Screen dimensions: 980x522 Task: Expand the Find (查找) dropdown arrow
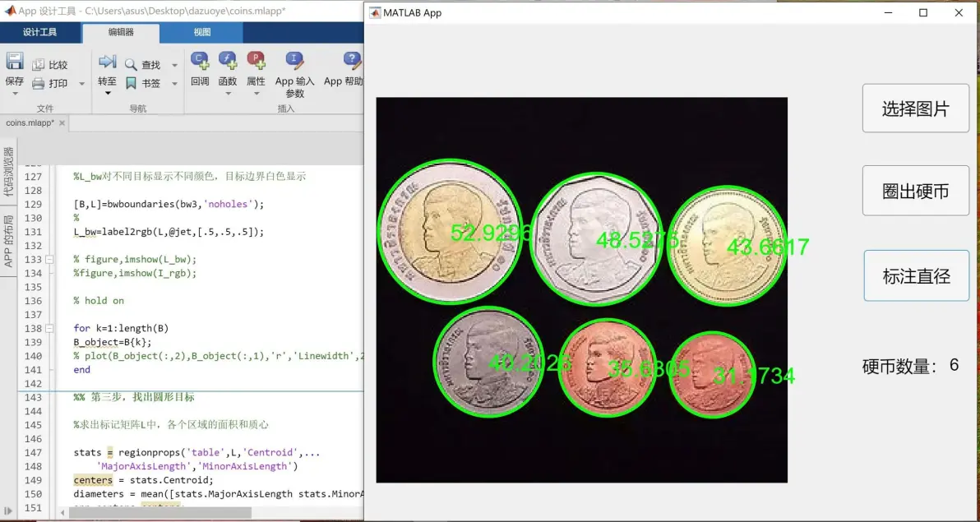coord(175,65)
